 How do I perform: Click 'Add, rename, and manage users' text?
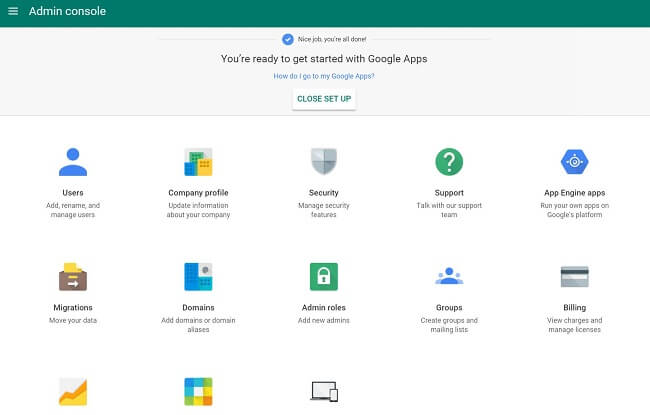click(x=73, y=210)
